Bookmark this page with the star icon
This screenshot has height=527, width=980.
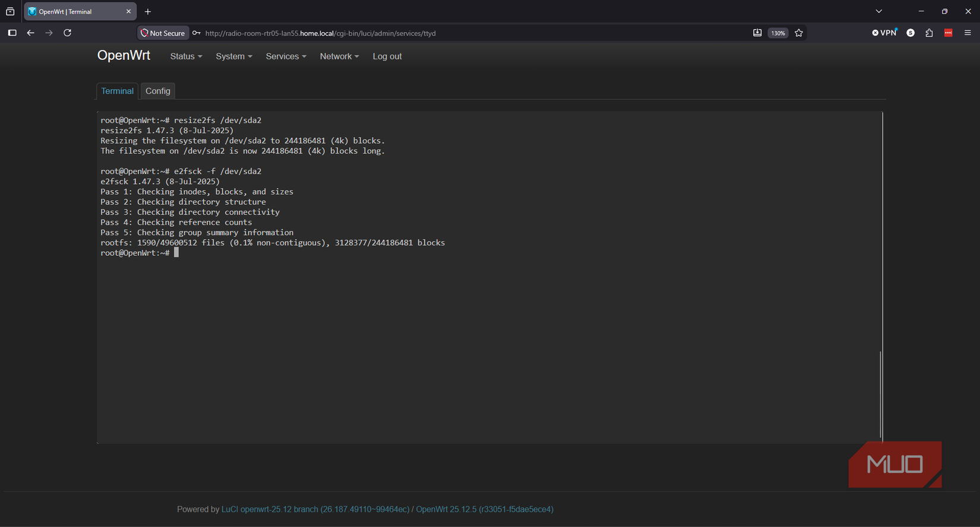coord(799,33)
